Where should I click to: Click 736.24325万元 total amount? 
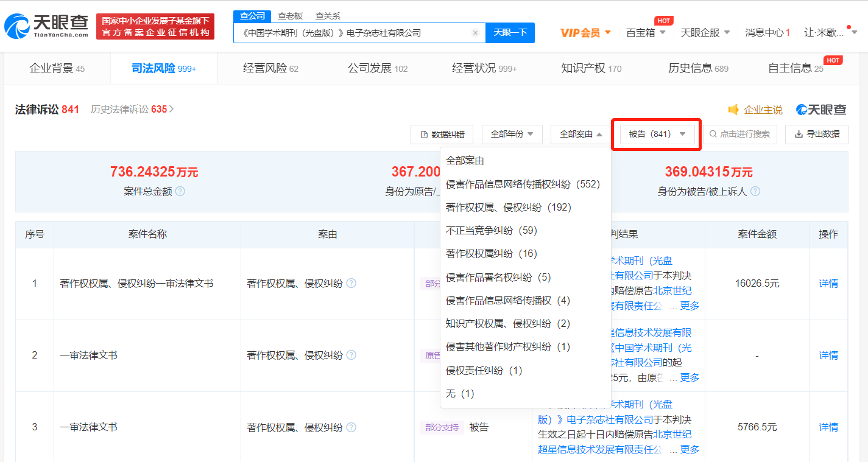click(x=154, y=172)
